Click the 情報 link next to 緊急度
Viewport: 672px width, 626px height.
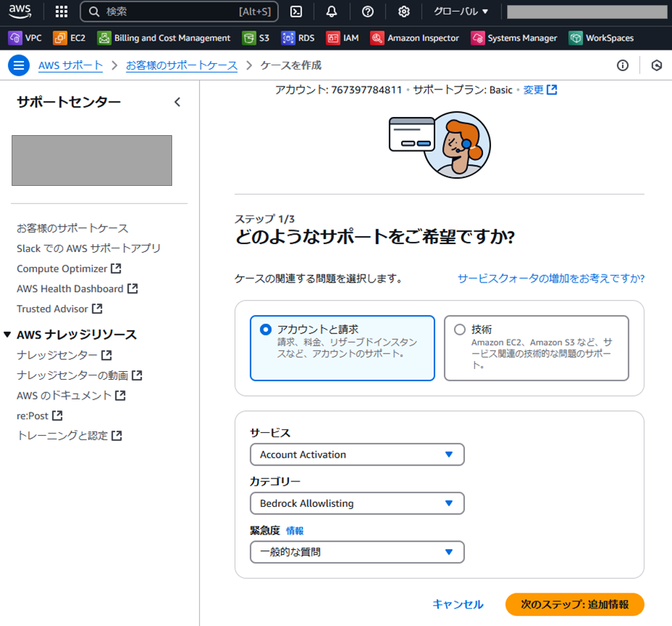click(x=295, y=531)
